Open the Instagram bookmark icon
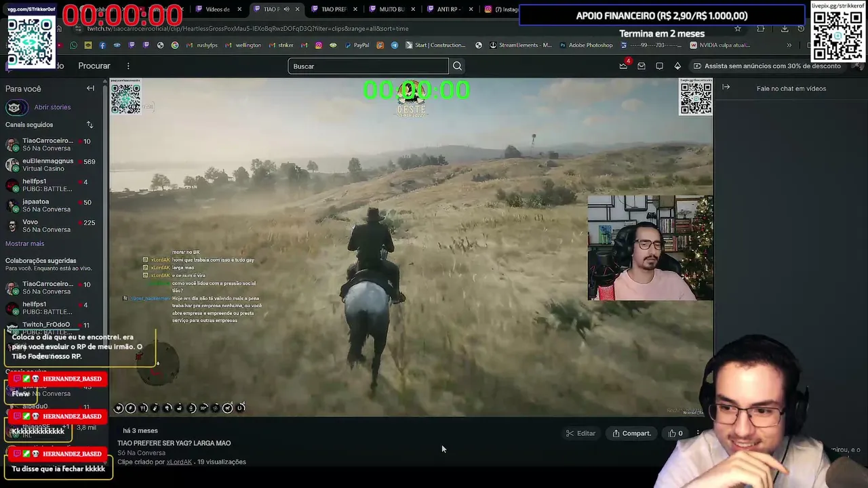 click(319, 45)
